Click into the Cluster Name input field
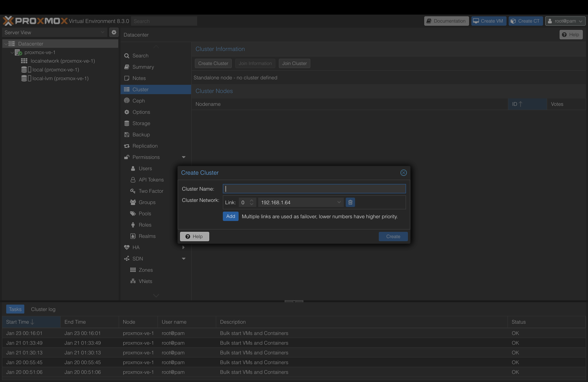The width and height of the screenshot is (588, 382). (314, 189)
